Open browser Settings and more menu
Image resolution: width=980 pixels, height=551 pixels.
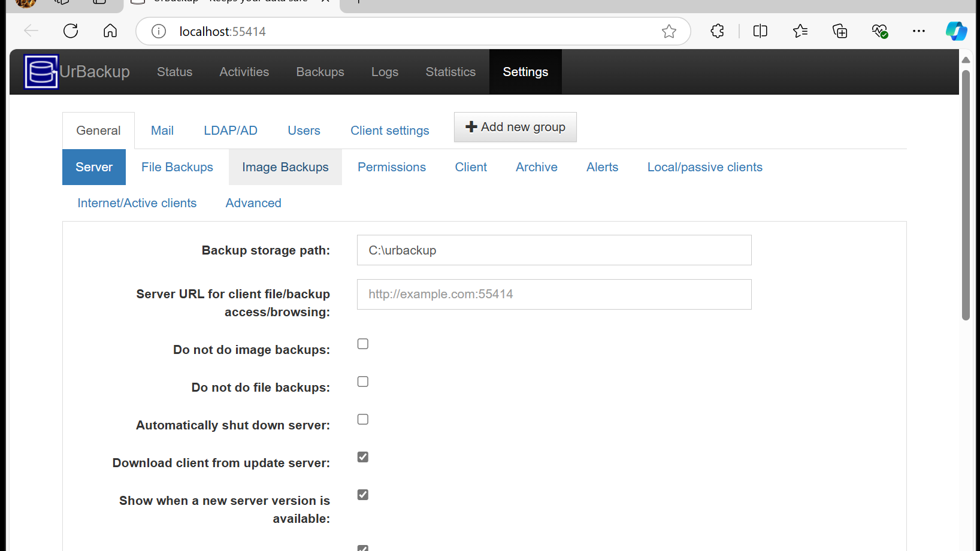tap(918, 31)
